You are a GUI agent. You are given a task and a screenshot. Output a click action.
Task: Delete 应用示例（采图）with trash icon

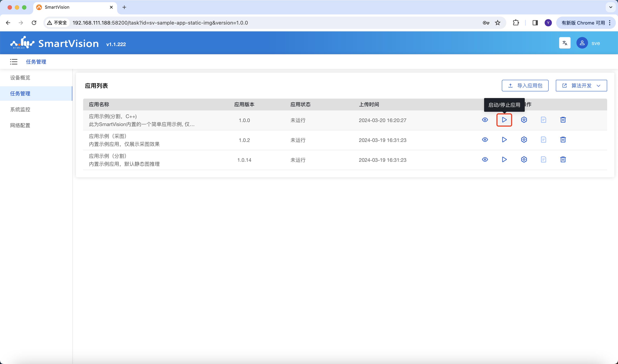click(563, 140)
